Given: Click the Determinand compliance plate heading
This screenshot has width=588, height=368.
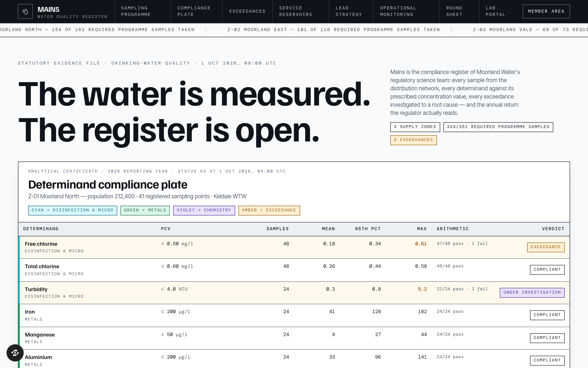Looking at the screenshot, I should pos(108,185).
